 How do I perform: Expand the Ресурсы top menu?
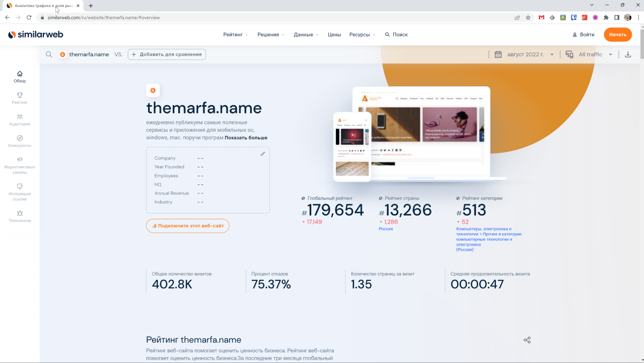pyautogui.click(x=362, y=34)
